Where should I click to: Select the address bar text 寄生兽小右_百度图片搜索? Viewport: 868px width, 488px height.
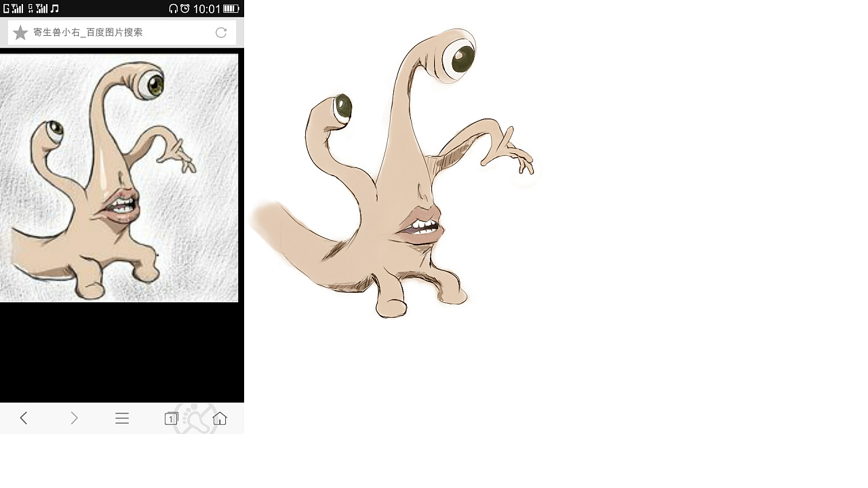click(x=88, y=33)
